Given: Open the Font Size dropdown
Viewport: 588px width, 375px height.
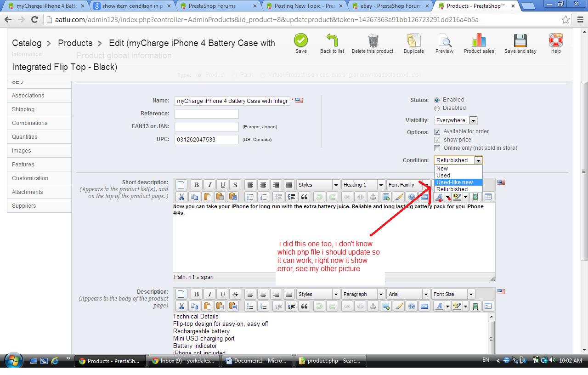Looking at the screenshot, I should pos(453,294).
